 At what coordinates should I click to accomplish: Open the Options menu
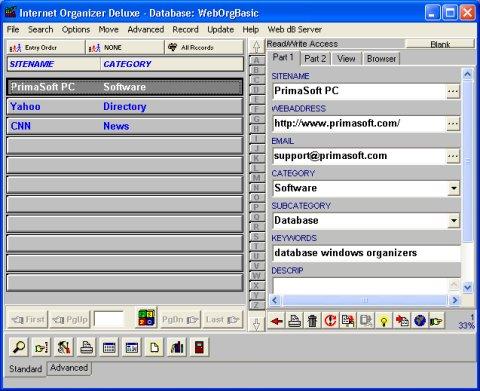point(76,30)
